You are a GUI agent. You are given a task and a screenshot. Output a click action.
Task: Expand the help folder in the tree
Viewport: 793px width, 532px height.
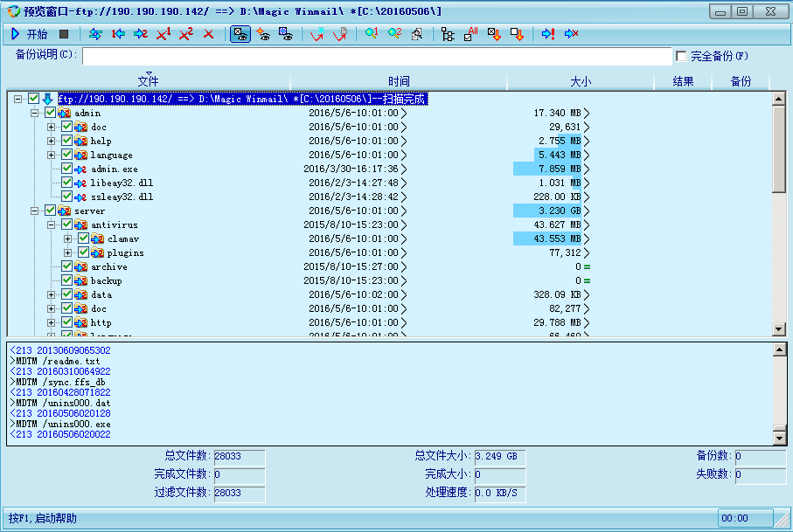(52, 141)
